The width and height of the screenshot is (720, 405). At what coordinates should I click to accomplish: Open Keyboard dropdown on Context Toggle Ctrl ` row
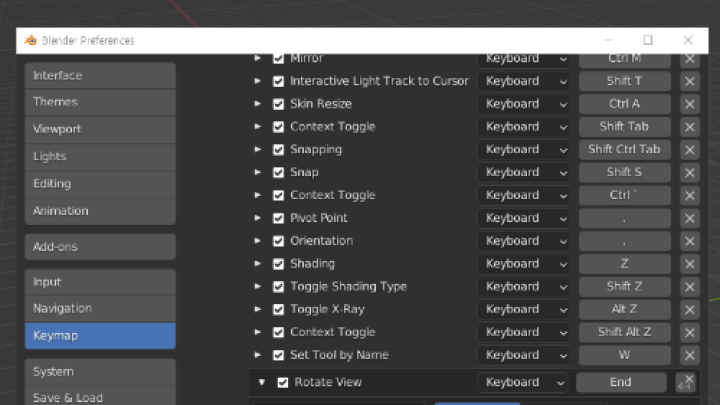coord(523,195)
